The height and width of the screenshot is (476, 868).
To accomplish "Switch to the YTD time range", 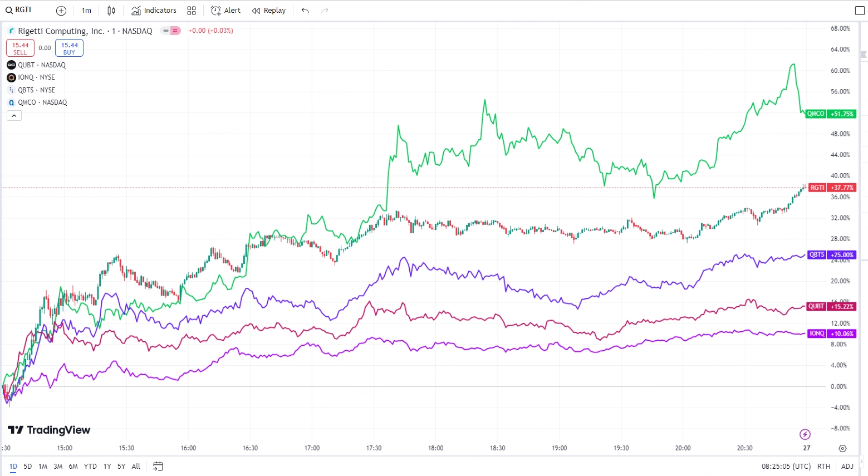I will point(90,466).
